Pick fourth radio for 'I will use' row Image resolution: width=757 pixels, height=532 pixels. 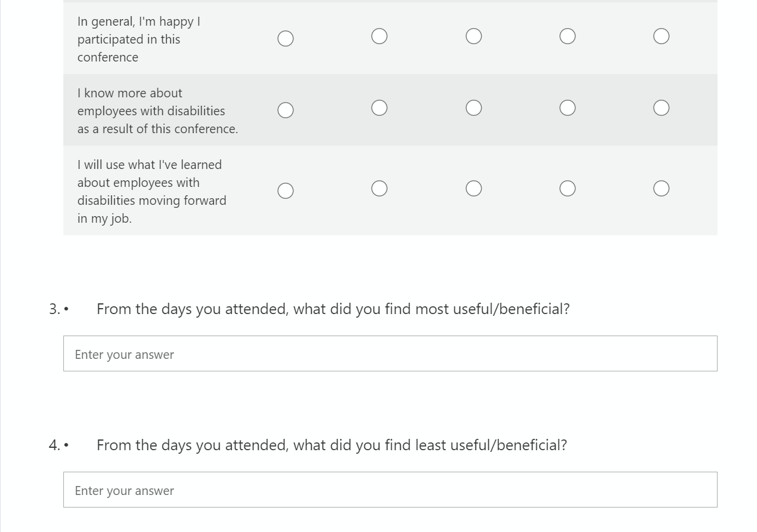click(568, 189)
